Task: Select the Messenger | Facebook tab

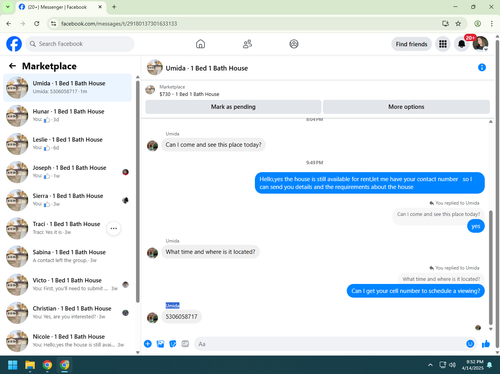Action: 61,7
